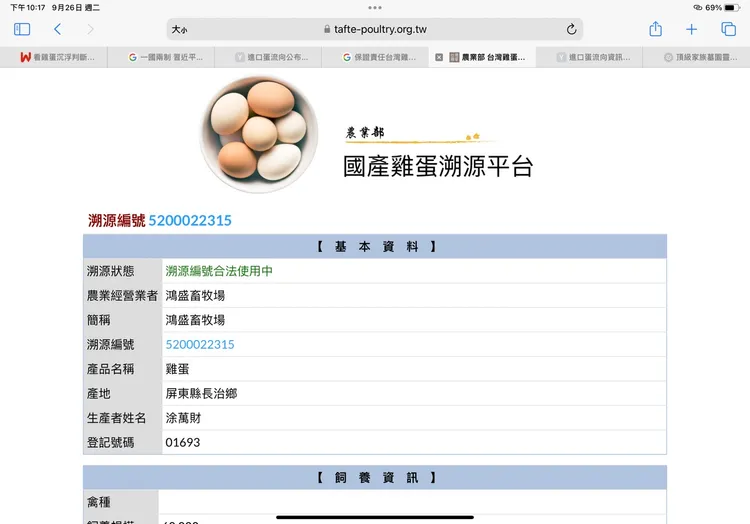Image resolution: width=750 pixels, height=524 pixels.
Task: Switch to the 進口蛋流向資訊 tab
Action: pyautogui.click(x=590, y=57)
